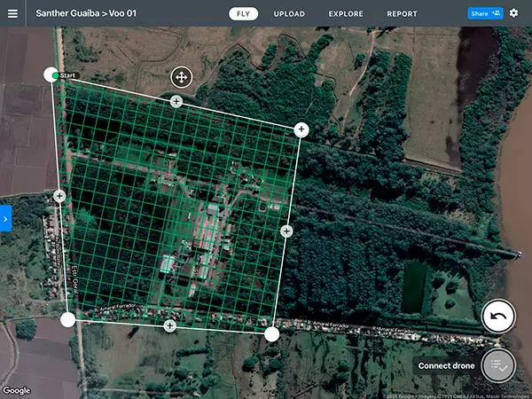Viewport: 532px width, 399px height.
Task: Expand the blue left side panel arrow
Action: click(5, 218)
